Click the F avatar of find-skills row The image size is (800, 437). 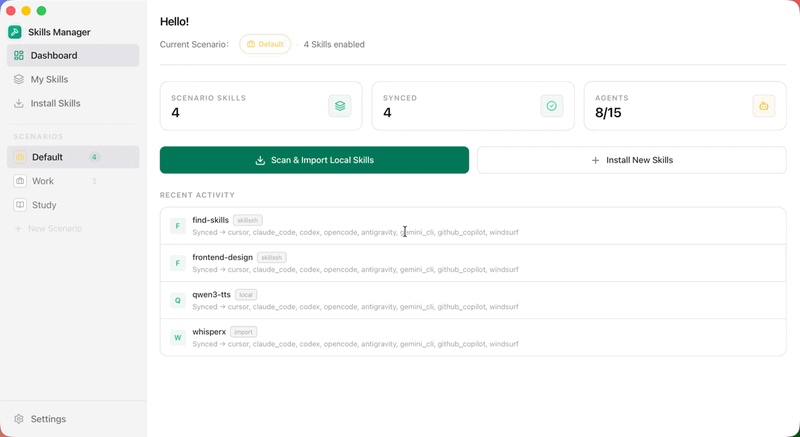[178, 226]
